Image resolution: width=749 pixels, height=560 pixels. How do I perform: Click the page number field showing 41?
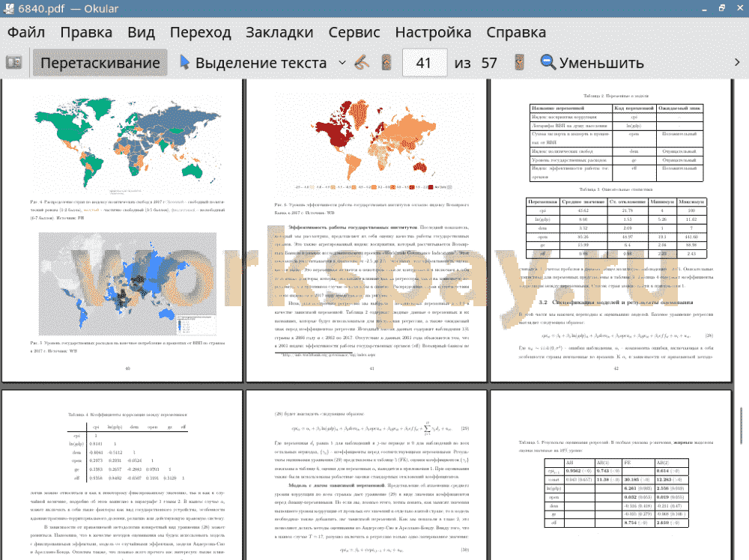[425, 63]
